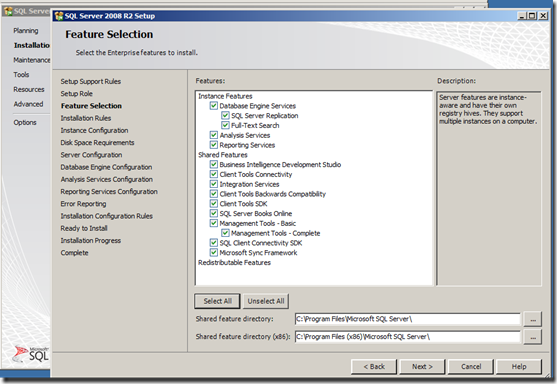Uncheck Microsoft Sync Framework
Image resolution: width=557 pixels, height=384 pixels.
[x=213, y=253]
